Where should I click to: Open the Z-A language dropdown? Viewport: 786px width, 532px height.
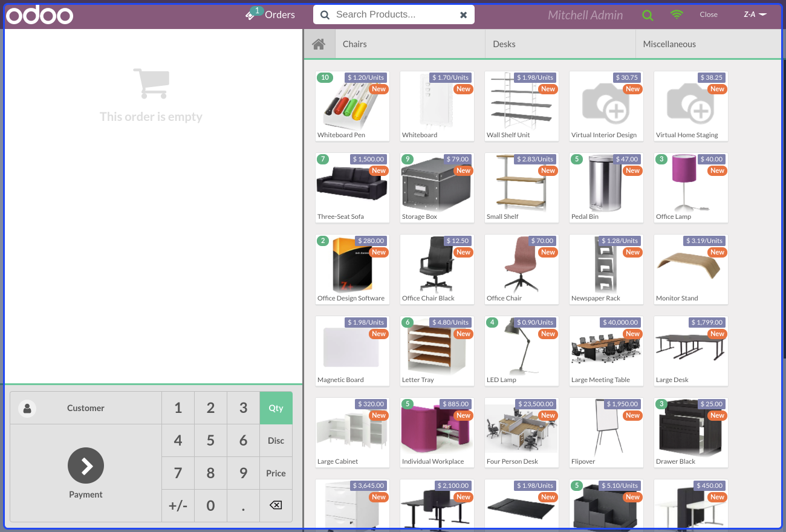(x=755, y=15)
